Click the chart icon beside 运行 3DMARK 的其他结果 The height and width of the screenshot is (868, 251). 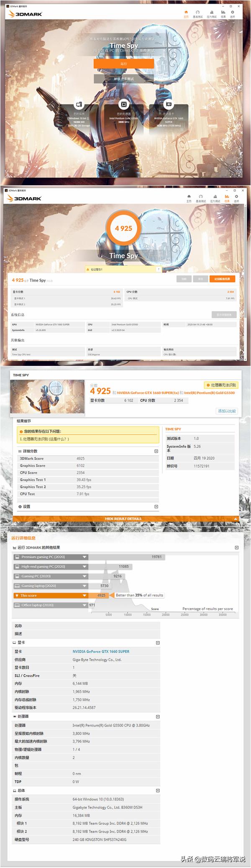(15, 547)
